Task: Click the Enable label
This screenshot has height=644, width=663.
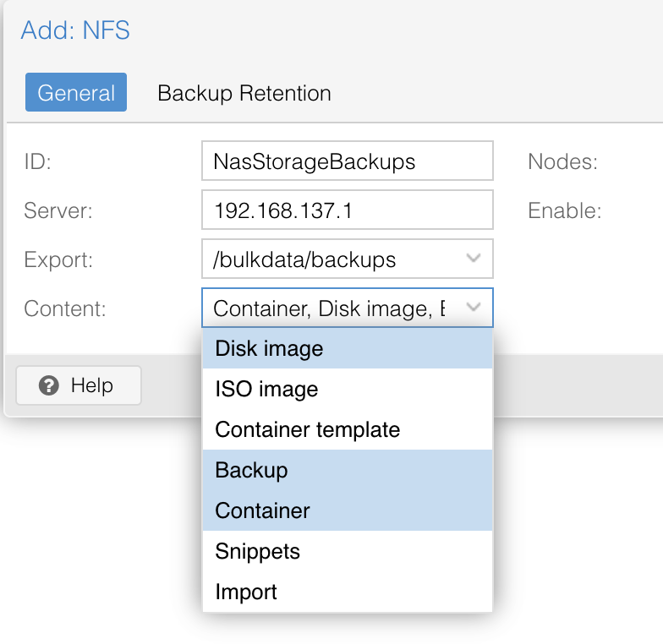Action: click(x=564, y=211)
